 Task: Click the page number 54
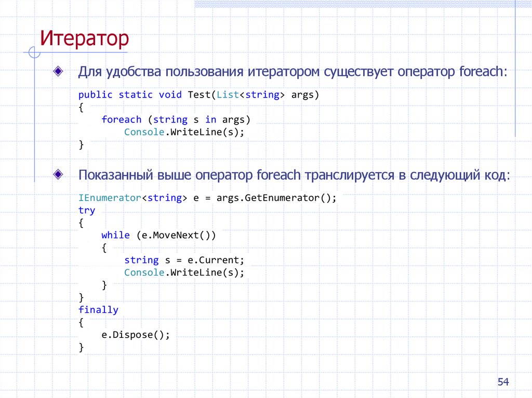tap(503, 381)
